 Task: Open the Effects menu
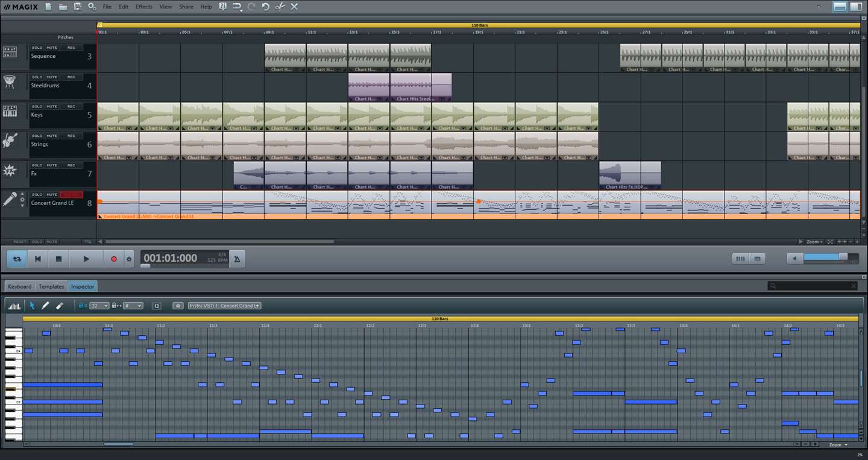coord(143,7)
